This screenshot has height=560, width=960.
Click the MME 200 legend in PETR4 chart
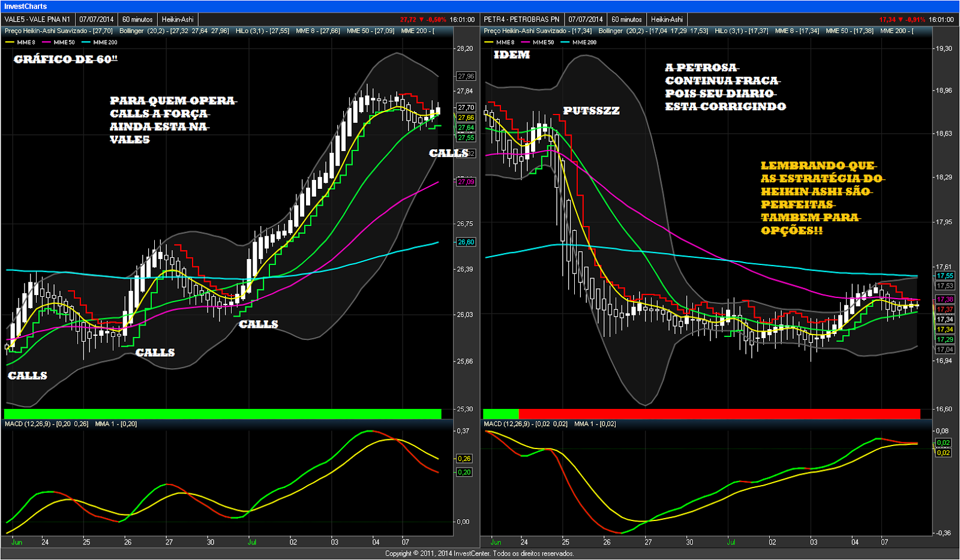[x=578, y=43]
